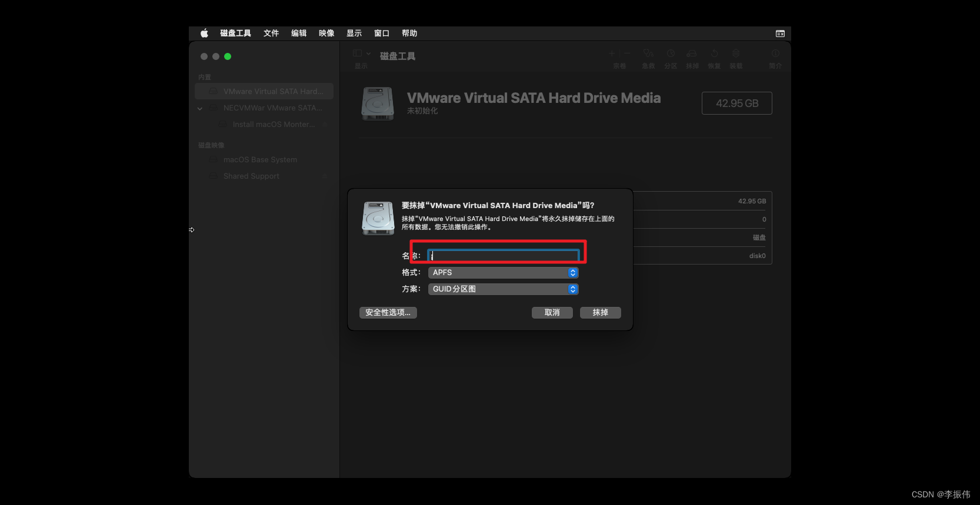Select Shared Support disk image
Screen dimensions: 980x505
coord(264,176)
